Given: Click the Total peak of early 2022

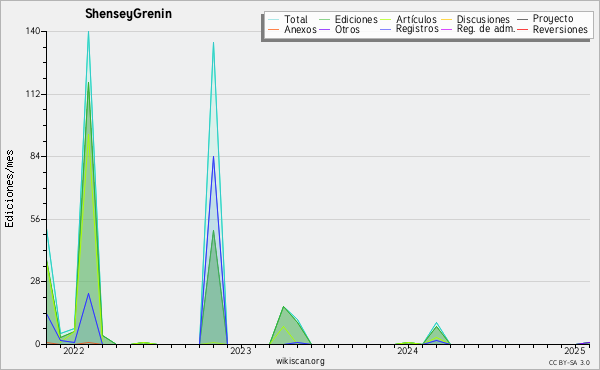Looking at the screenshot, I should (x=88, y=32).
